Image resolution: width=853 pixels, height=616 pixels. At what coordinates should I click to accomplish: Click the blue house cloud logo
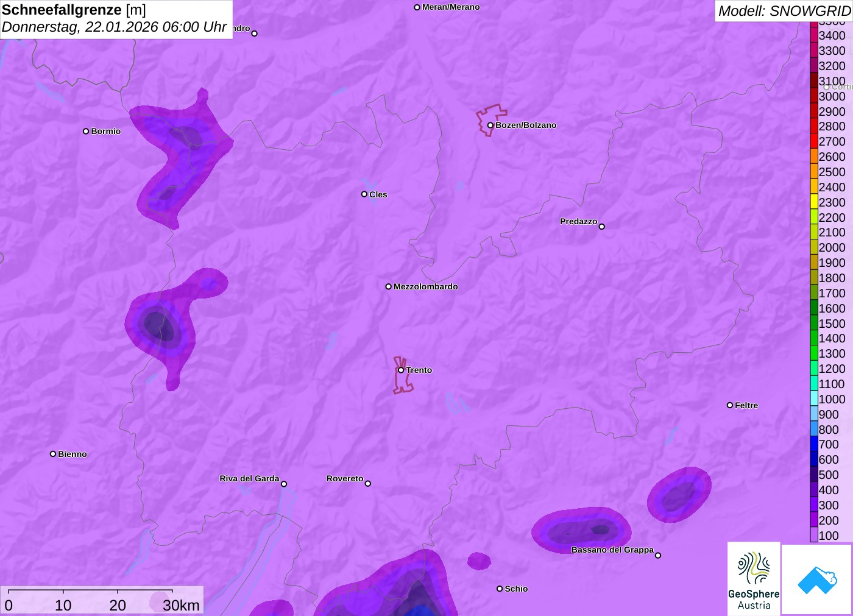pyautogui.click(x=817, y=579)
